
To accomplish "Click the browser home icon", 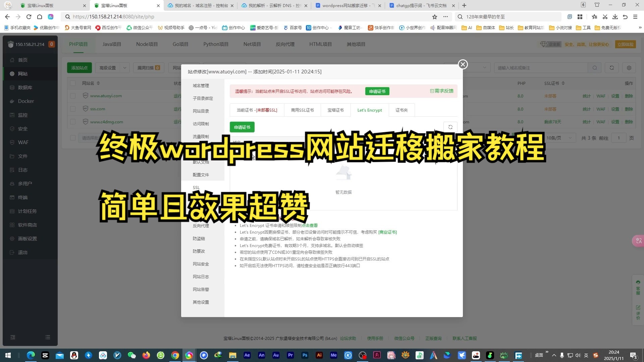I will (40, 17).
